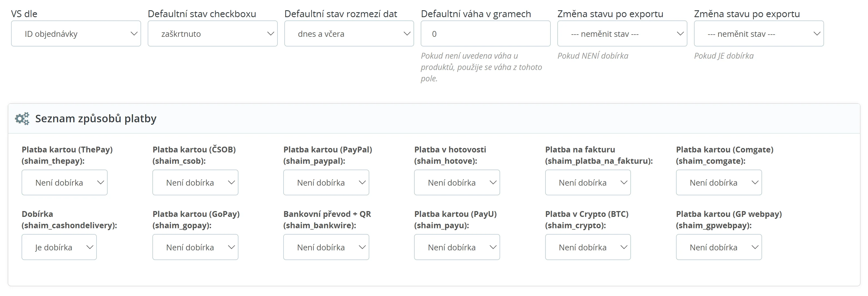
Task: Open the VS dle dropdown
Action: tap(76, 34)
